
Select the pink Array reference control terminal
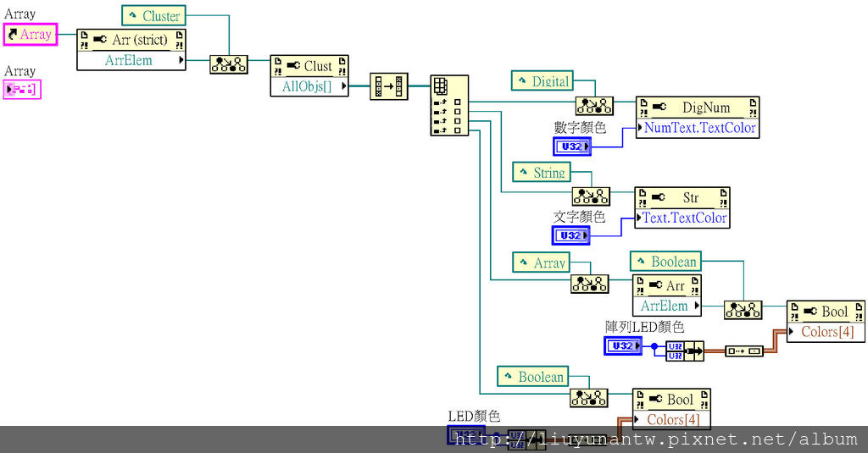click(31, 35)
